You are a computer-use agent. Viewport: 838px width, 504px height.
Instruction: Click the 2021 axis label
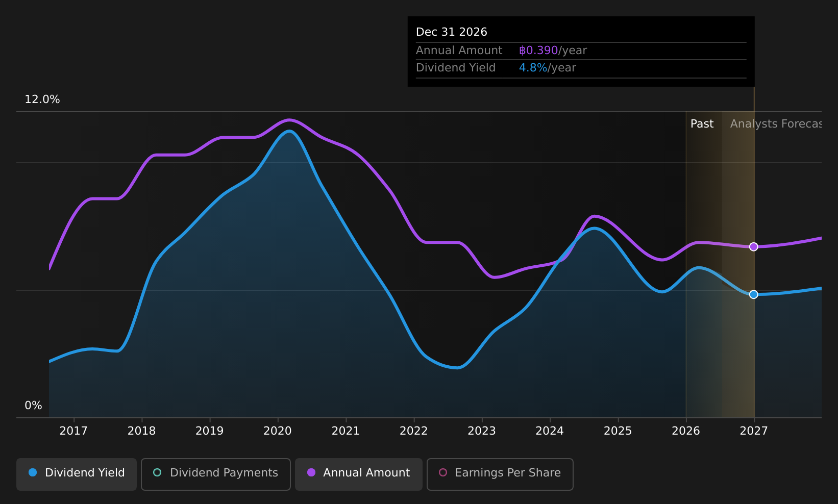coord(346,431)
